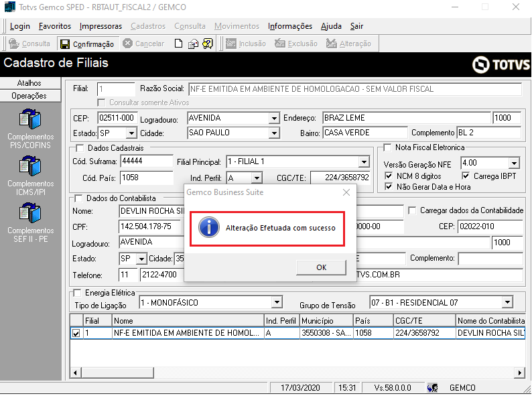This screenshot has height=396, width=532.
Task: Toggle Energia Elétrica checkbox
Action: [x=77, y=293]
